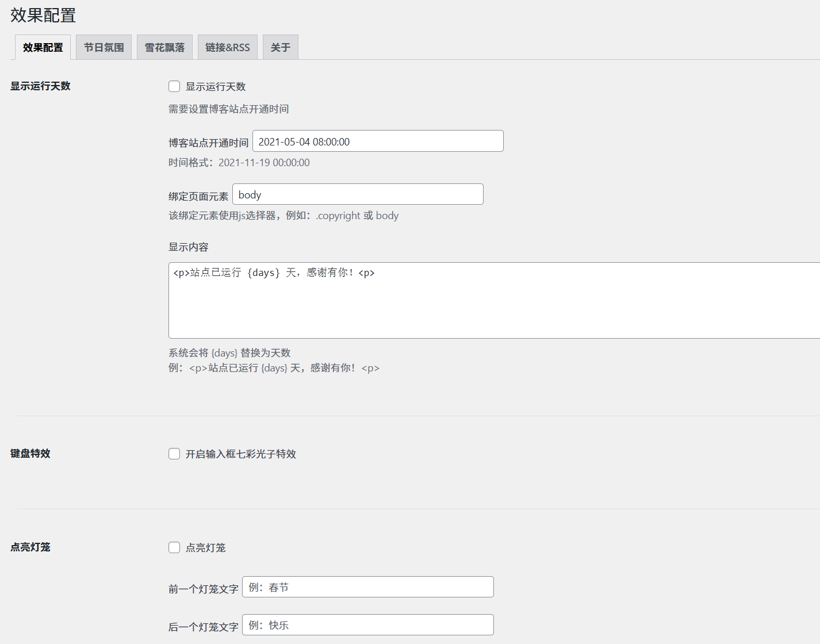Image resolution: width=820 pixels, height=644 pixels.
Task: Go to the 关于 tab
Action: pyautogui.click(x=280, y=47)
